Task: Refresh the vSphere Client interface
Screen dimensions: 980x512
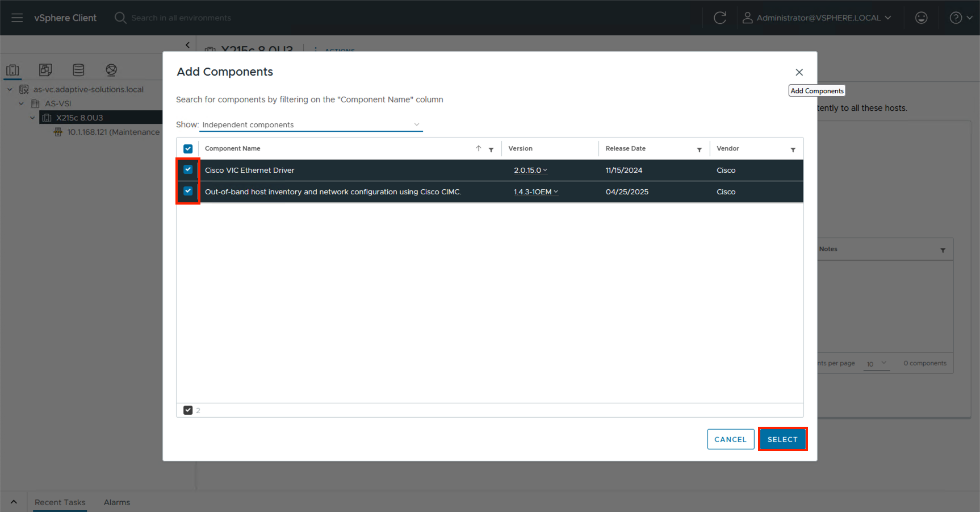Action: [x=719, y=18]
